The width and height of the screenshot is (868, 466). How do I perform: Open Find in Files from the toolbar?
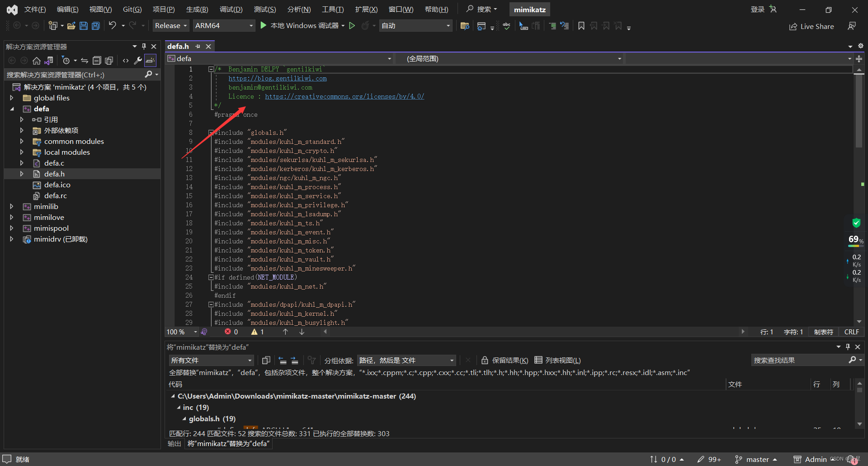[x=465, y=26]
